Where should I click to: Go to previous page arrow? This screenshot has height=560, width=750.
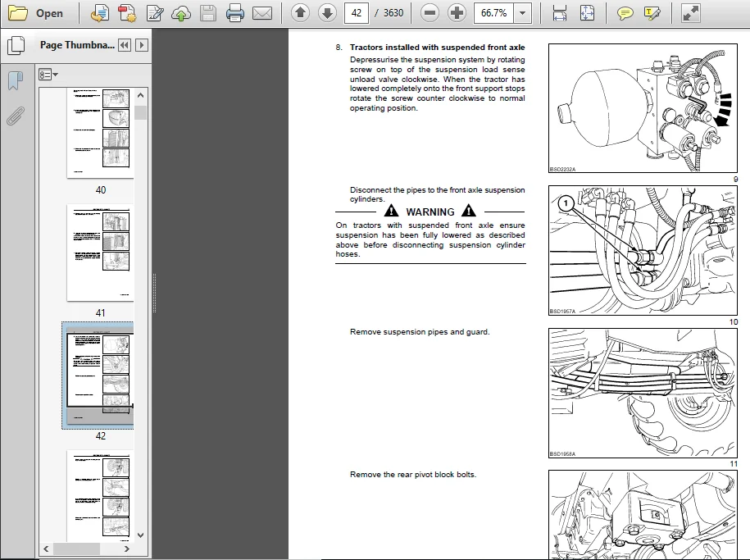coord(300,13)
